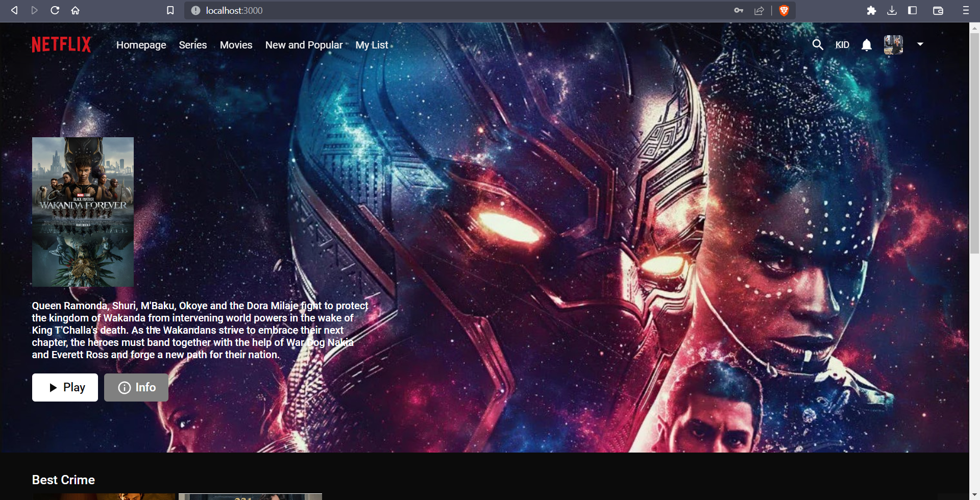980x500 pixels.
Task: Click the site info icon in address bar
Action: pyautogui.click(x=195, y=10)
